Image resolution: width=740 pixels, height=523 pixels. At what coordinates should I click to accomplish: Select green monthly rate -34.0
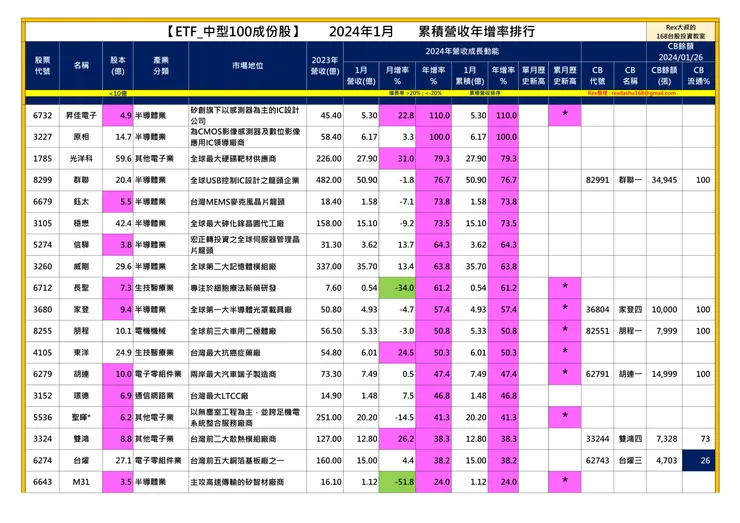coord(397,288)
